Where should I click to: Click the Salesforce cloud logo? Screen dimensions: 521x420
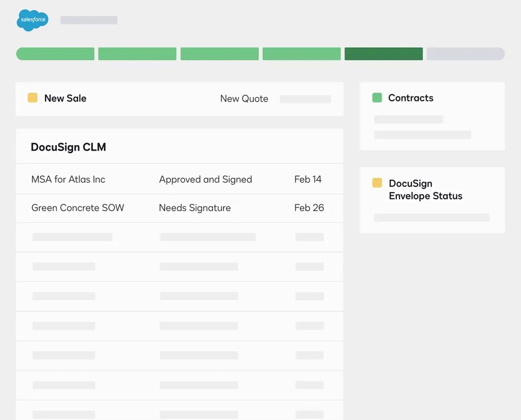point(32,21)
